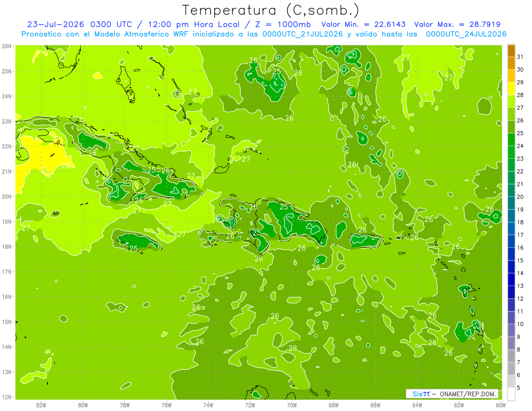Pick the purple swatch between legend 9 and 10
The image size is (532, 411).
(511, 330)
